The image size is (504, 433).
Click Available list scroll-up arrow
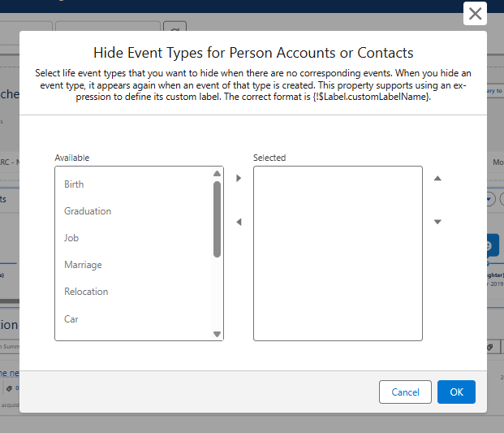click(217, 173)
